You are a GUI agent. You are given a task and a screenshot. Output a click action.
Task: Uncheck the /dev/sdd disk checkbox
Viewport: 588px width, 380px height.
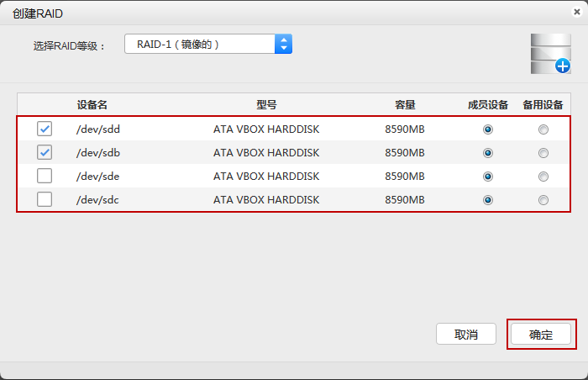pyautogui.click(x=45, y=129)
